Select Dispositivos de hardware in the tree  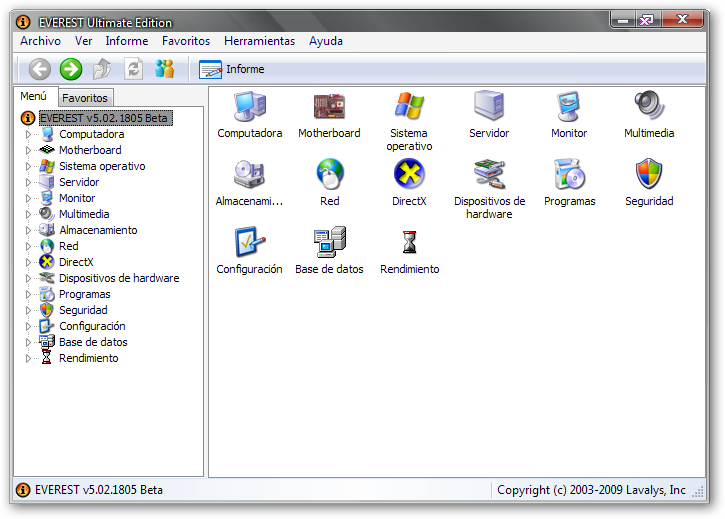[119, 278]
